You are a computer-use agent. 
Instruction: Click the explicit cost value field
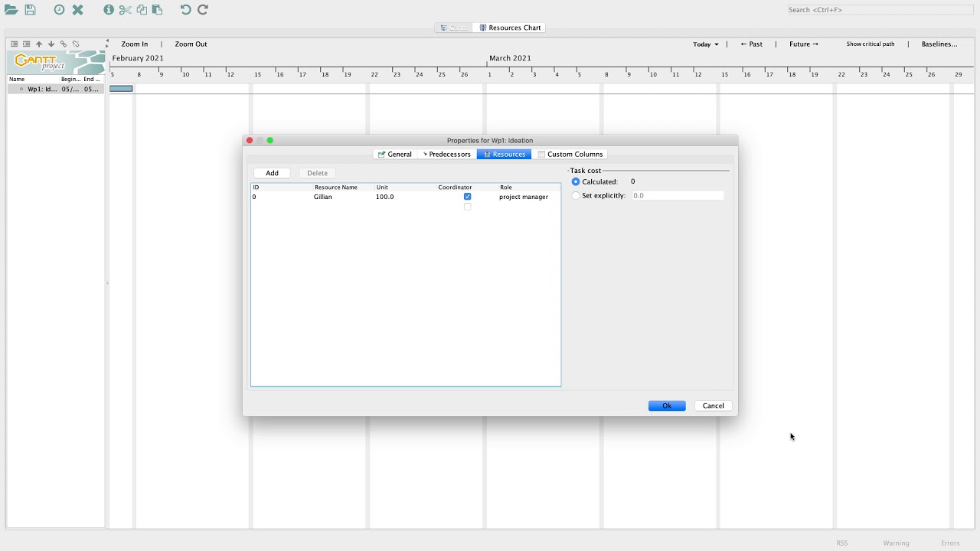[x=678, y=196]
